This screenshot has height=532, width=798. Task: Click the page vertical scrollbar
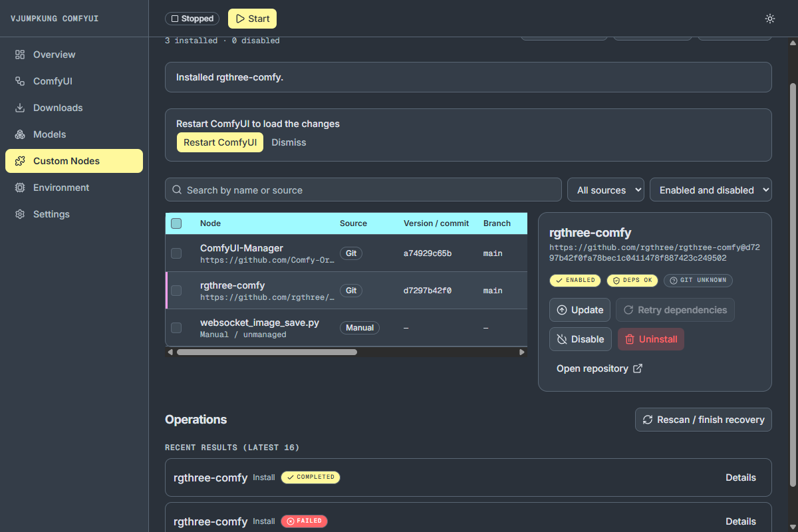click(793, 286)
